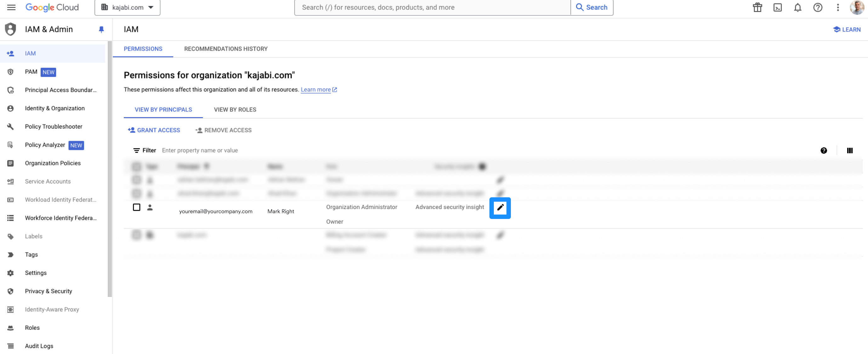The height and width of the screenshot is (354, 868).
Task: Click GRANT ACCESS button
Action: coord(154,130)
